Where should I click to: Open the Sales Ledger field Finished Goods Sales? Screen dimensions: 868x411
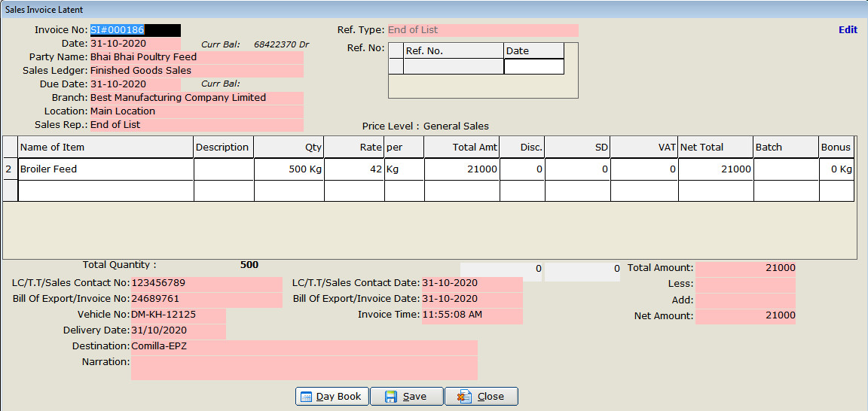pyautogui.click(x=196, y=70)
